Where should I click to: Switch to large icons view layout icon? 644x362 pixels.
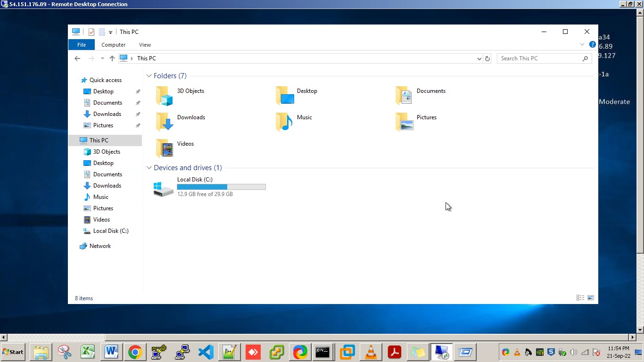click(x=591, y=298)
